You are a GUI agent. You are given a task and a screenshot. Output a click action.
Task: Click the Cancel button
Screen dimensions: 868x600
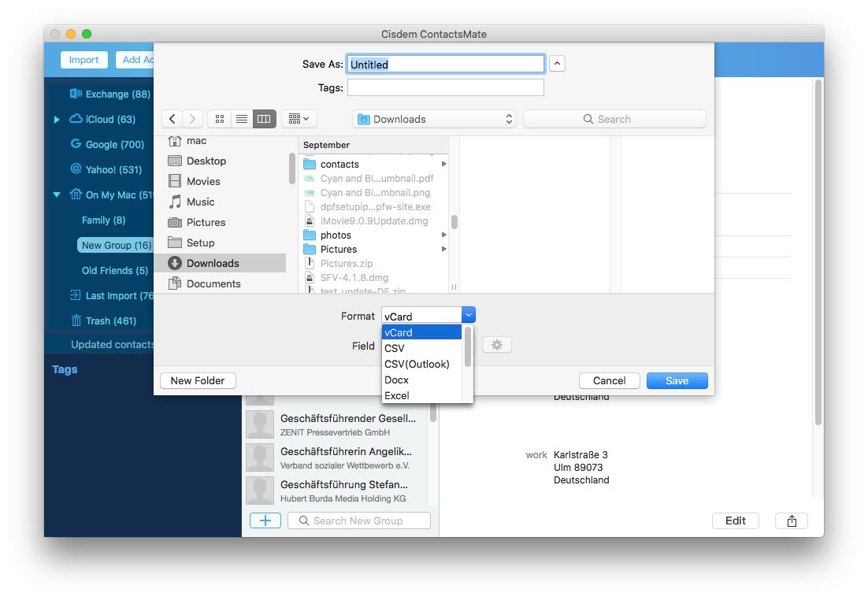click(610, 381)
